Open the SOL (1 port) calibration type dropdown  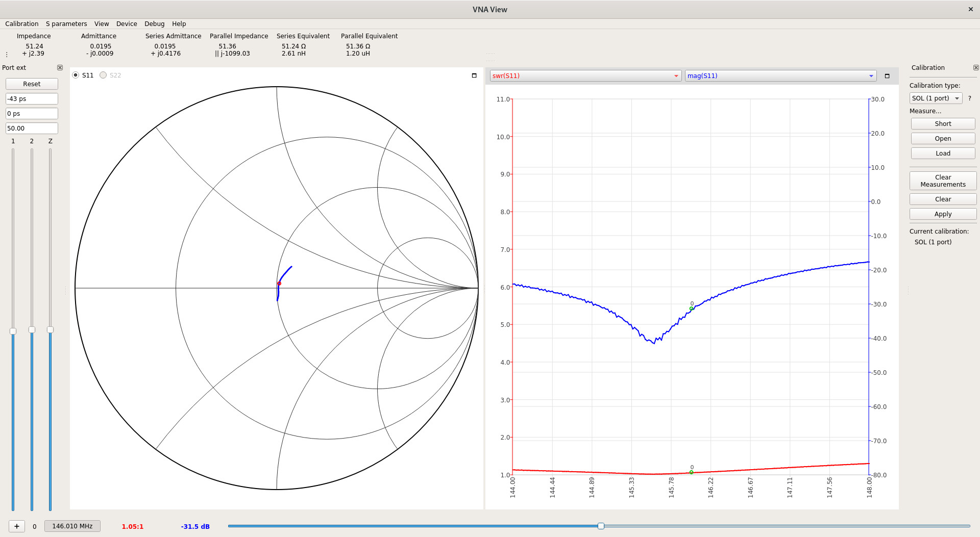936,98
